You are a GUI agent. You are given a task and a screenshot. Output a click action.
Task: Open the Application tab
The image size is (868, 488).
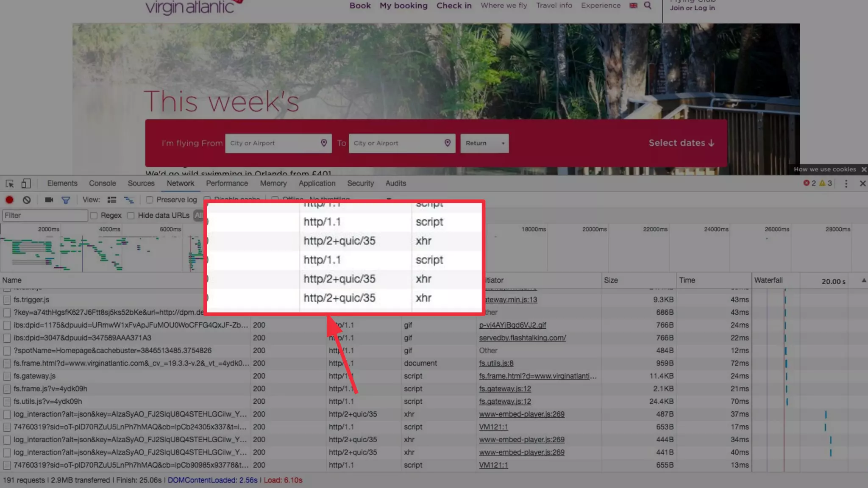[317, 183]
